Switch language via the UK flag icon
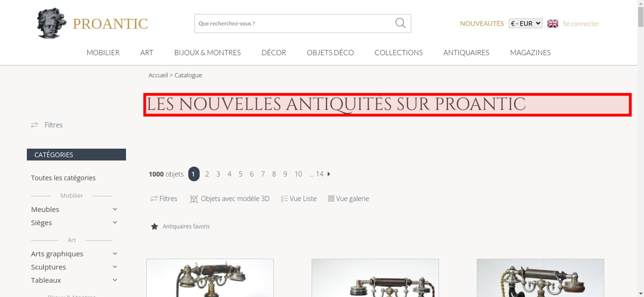 click(553, 23)
